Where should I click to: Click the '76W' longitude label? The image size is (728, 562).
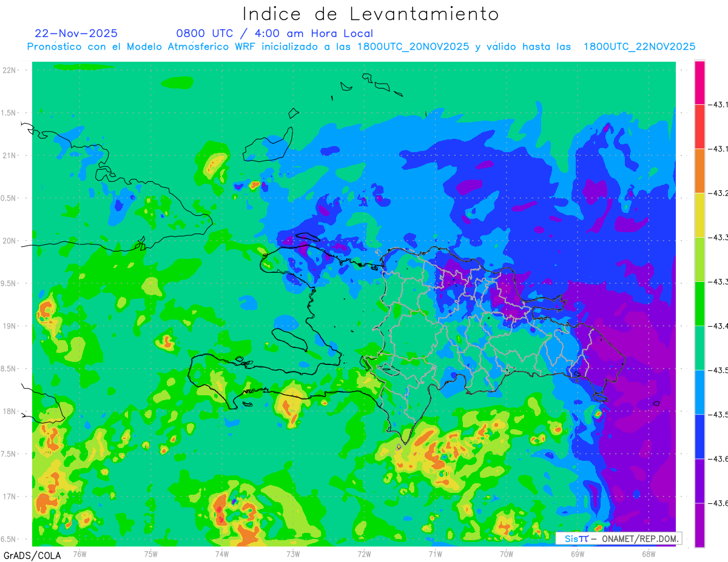coord(79,554)
